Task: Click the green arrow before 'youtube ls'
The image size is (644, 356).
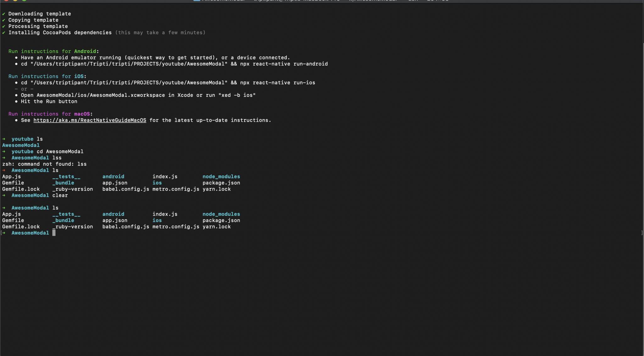Action: point(4,139)
